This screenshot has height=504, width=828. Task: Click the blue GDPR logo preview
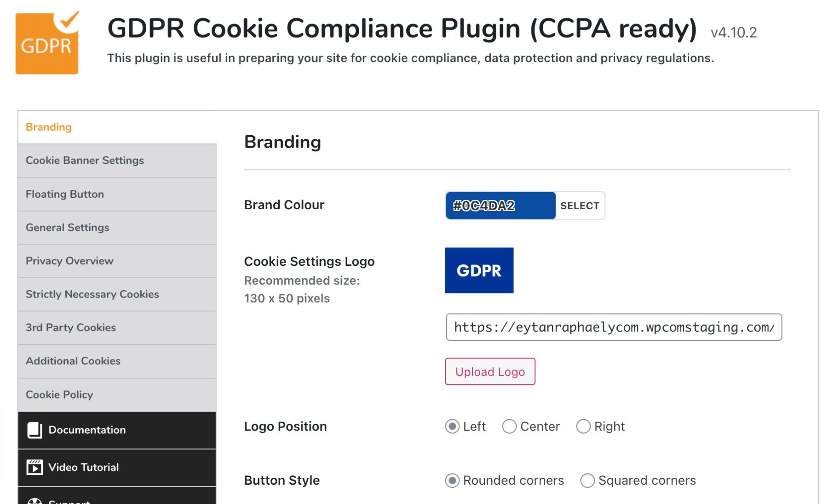tap(479, 270)
